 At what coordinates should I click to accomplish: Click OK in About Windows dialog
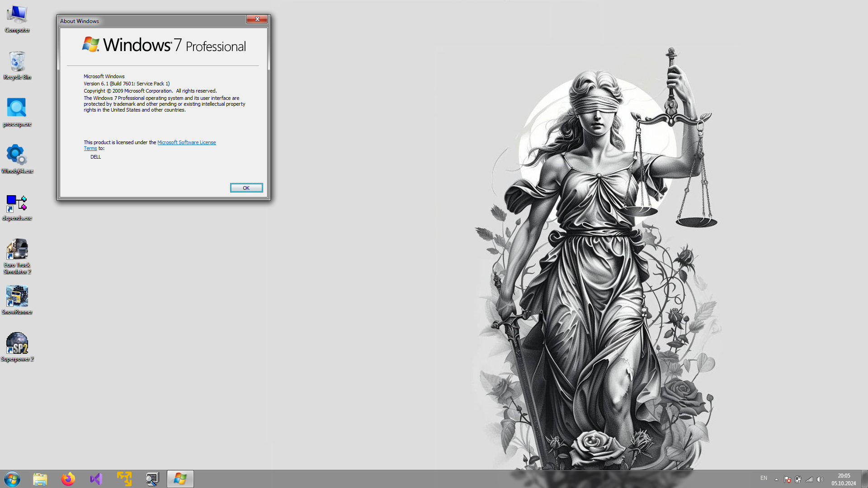(246, 188)
